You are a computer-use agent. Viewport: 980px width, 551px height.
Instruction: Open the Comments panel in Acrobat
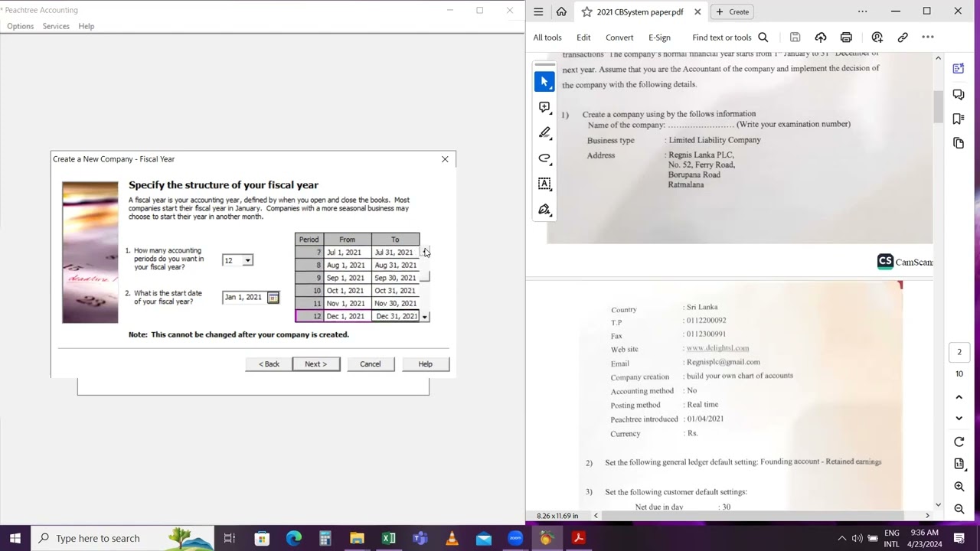(959, 94)
